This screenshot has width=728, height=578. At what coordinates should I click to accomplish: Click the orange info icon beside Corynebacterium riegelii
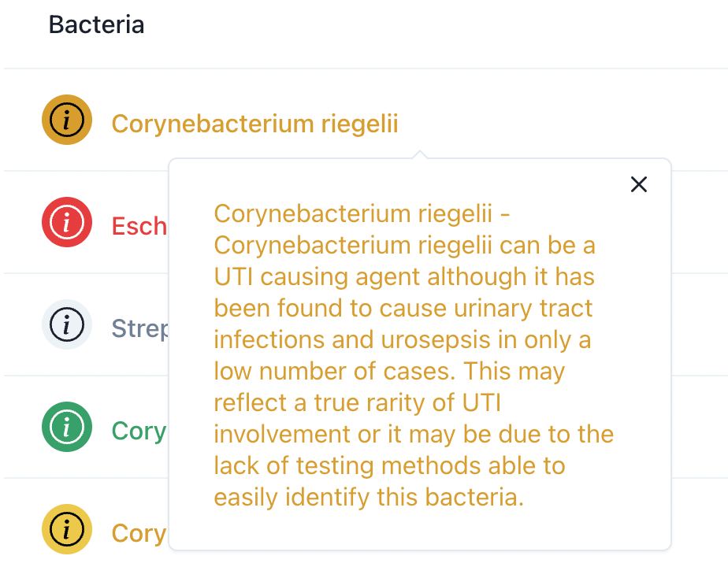pyautogui.click(x=67, y=120)
